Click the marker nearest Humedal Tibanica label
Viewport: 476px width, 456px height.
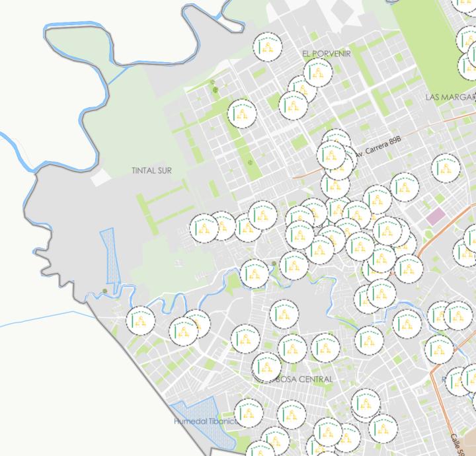pos(249,413)
